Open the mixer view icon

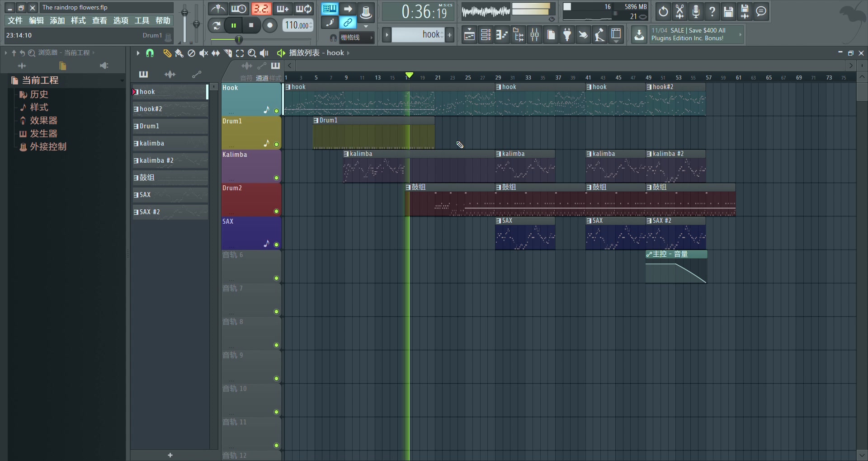[534, 34]
